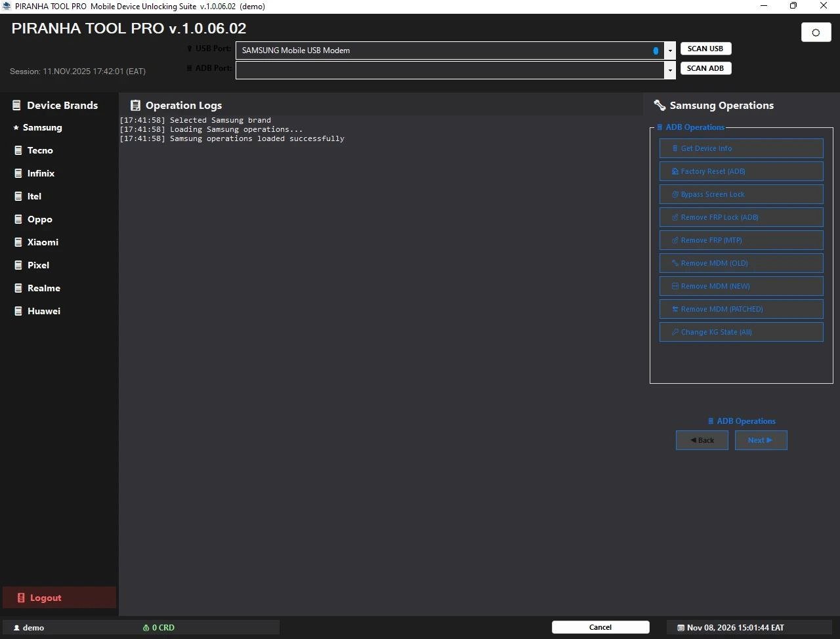
Task: Select Huawei from Device Brands
Action: [x=43, y=311]
